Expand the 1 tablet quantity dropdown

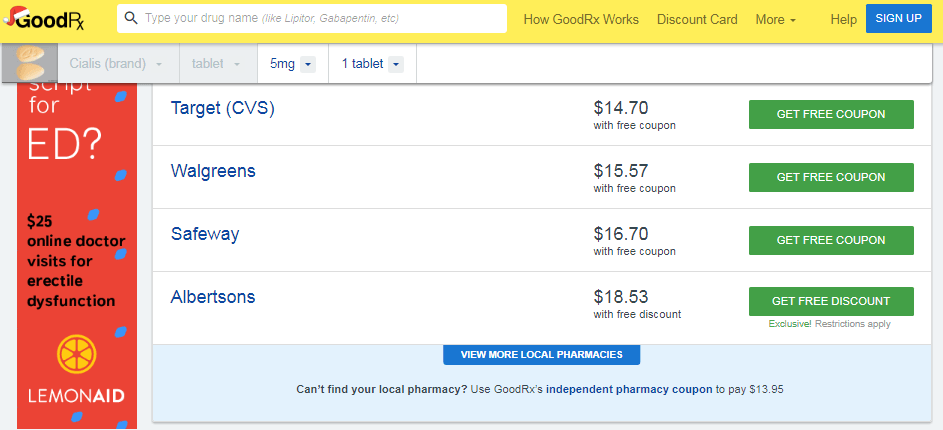pyautogui.click(x=372, y=64)
